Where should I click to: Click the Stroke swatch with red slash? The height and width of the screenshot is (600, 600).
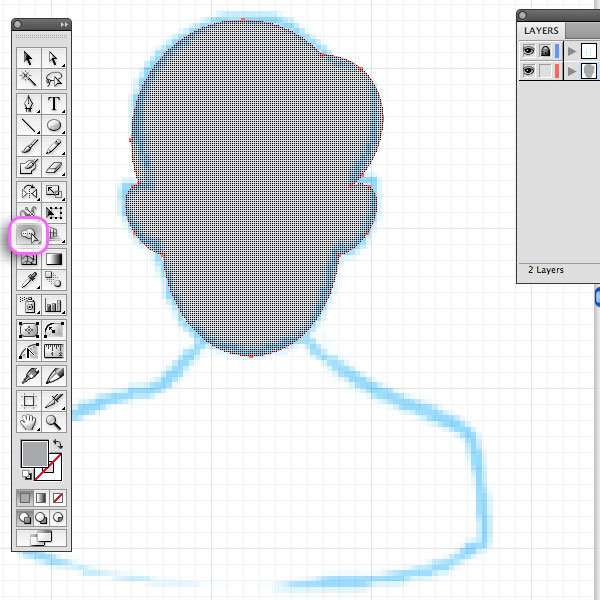pyautogui.click(x=54, y=473)
